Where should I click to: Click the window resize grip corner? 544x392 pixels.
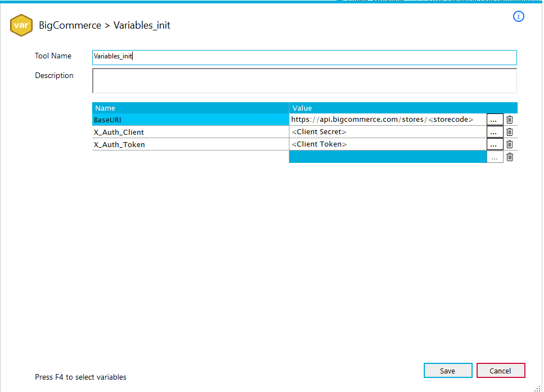(537, 389)
